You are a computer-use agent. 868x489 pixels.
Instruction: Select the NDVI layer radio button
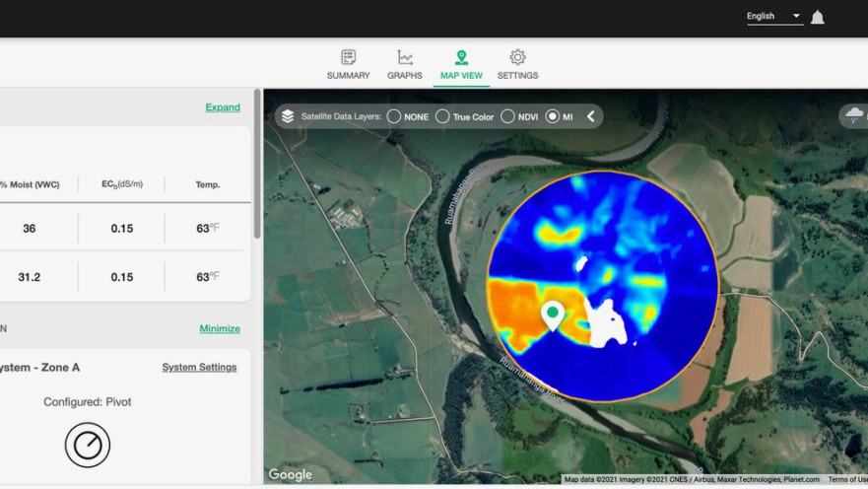[x=507, y=116]
